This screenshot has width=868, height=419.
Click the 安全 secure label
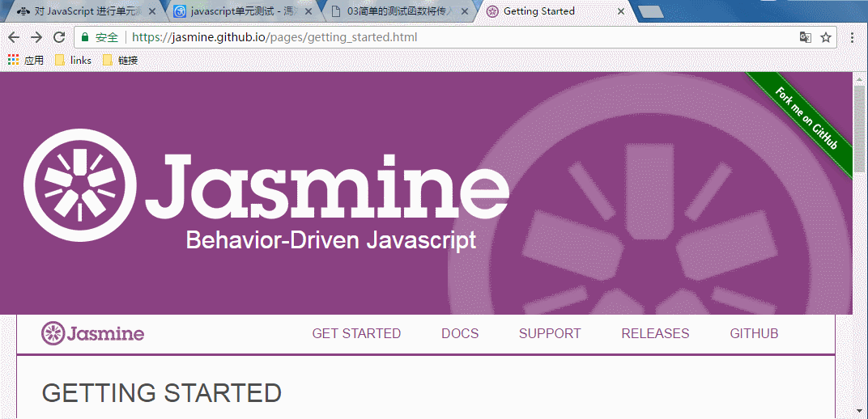(x=107, y=37)
